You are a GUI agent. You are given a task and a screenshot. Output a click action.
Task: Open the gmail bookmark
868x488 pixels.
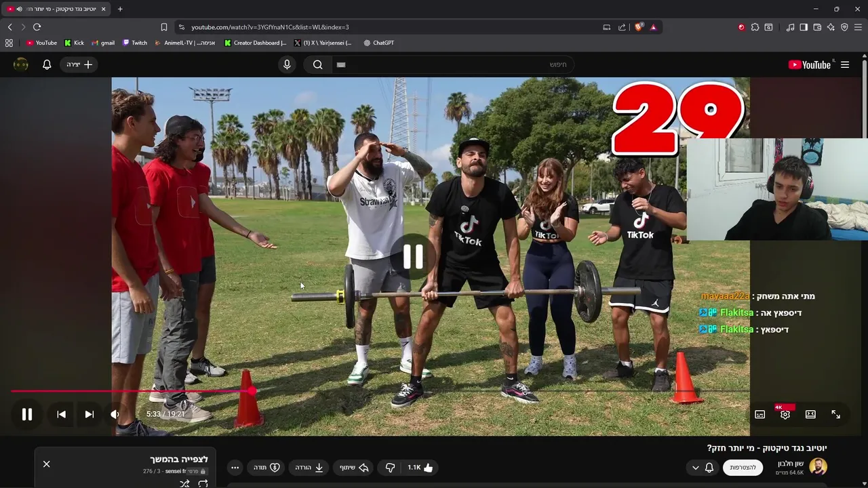tap(103, 43)
